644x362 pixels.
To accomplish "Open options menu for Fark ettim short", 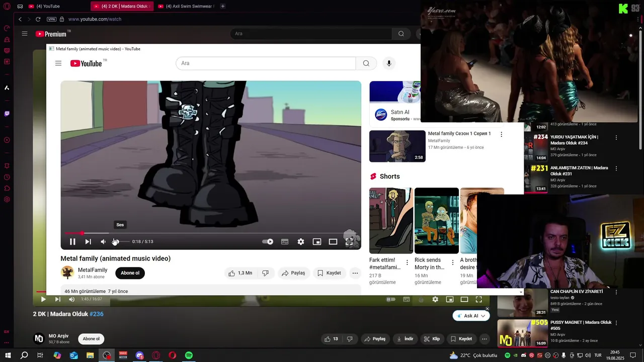I will pyautogui.click(x=407, y=262).
